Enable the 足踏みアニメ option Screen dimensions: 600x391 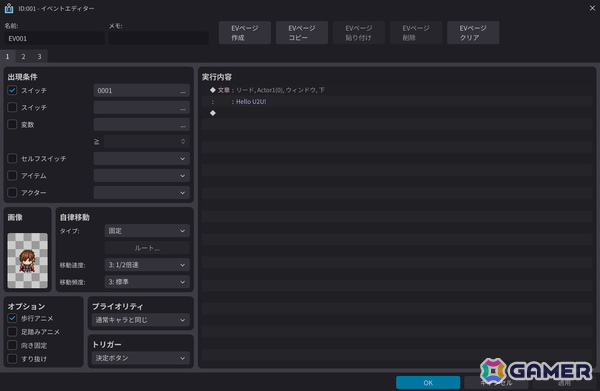coord(12,332)
